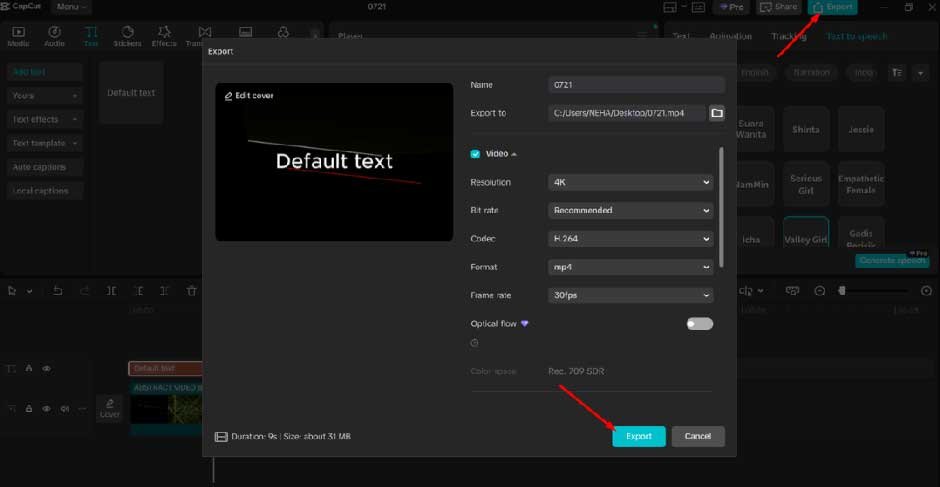Click the zoom-out icon above the timeline
940x487 pixels.
coord(820,291)
